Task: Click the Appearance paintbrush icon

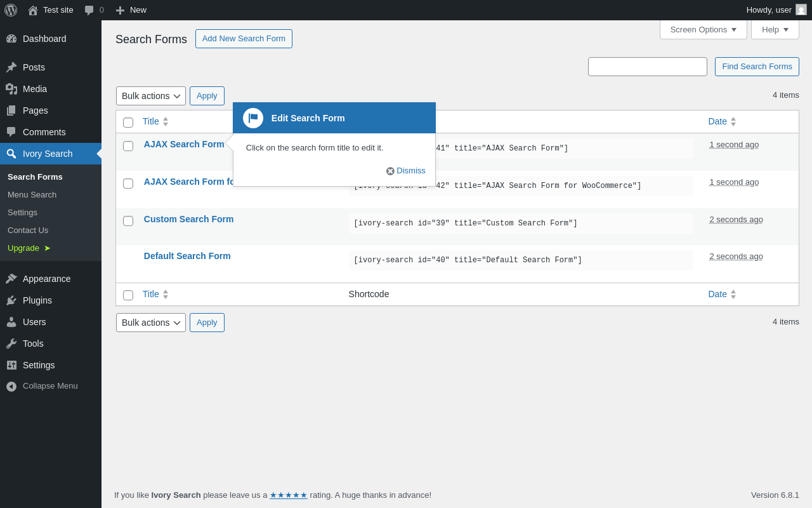Action: click(x=11, y=279)
